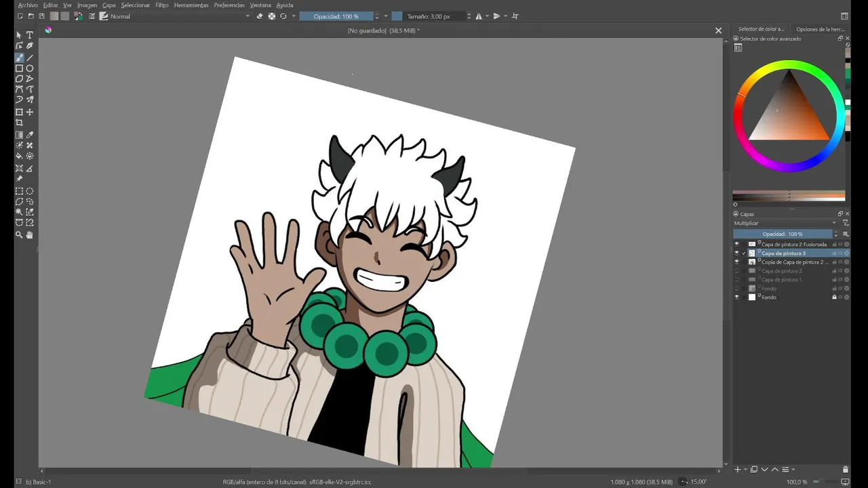
Task: Open the layer filter funnel menu
Action: point(845,223)
